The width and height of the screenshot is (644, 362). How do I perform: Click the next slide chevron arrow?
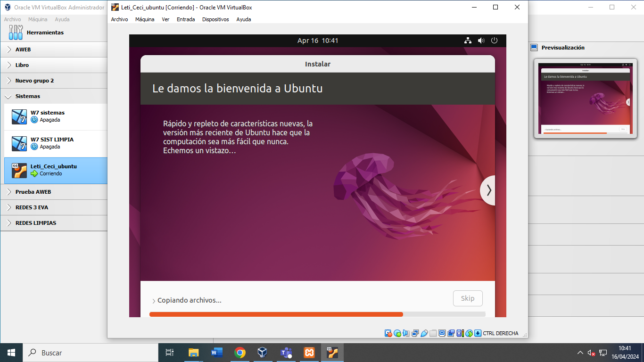click(x=489, y=190)
